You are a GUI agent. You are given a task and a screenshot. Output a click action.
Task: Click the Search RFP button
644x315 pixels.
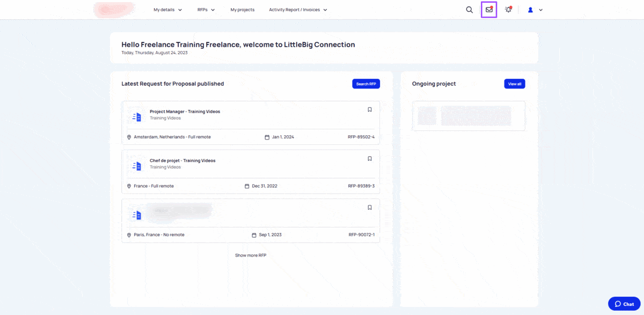[366, 84]
